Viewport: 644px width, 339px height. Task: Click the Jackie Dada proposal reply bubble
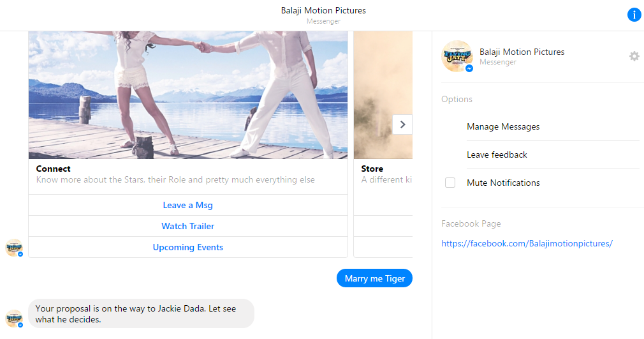(141, 313)
